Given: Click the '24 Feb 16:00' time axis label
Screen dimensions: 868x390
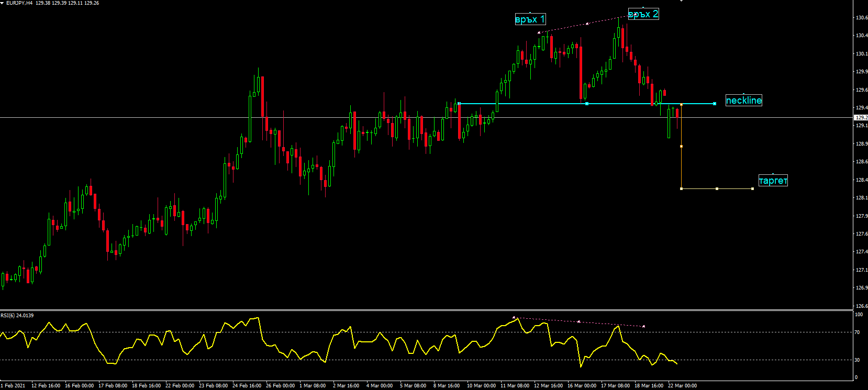Looking at the screenshot, I should pyautogui.click(x=247, y=386).
